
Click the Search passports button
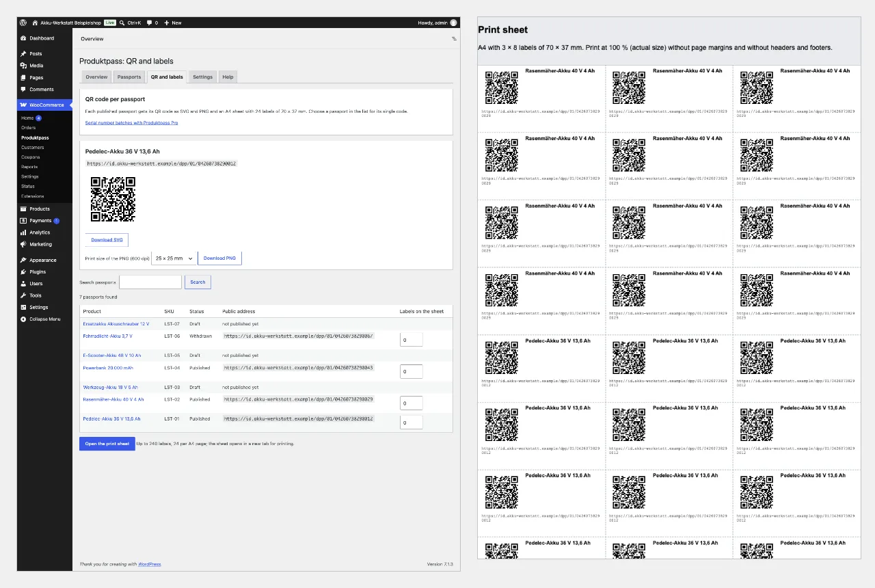point(198,282)
